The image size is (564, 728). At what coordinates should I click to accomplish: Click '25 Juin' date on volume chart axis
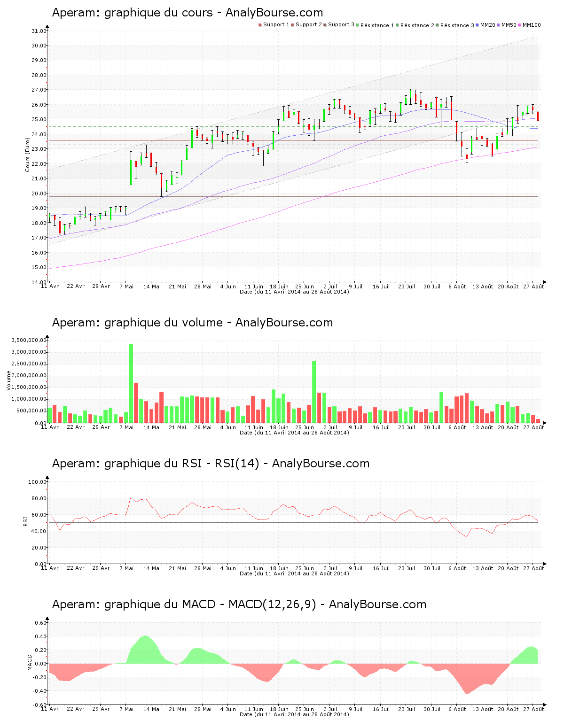305,427
